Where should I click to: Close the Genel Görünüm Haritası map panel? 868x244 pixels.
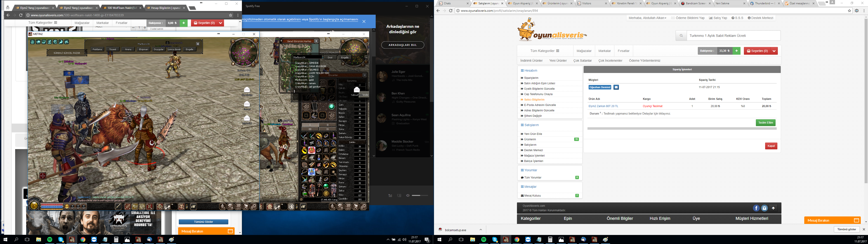coord(316,41)
